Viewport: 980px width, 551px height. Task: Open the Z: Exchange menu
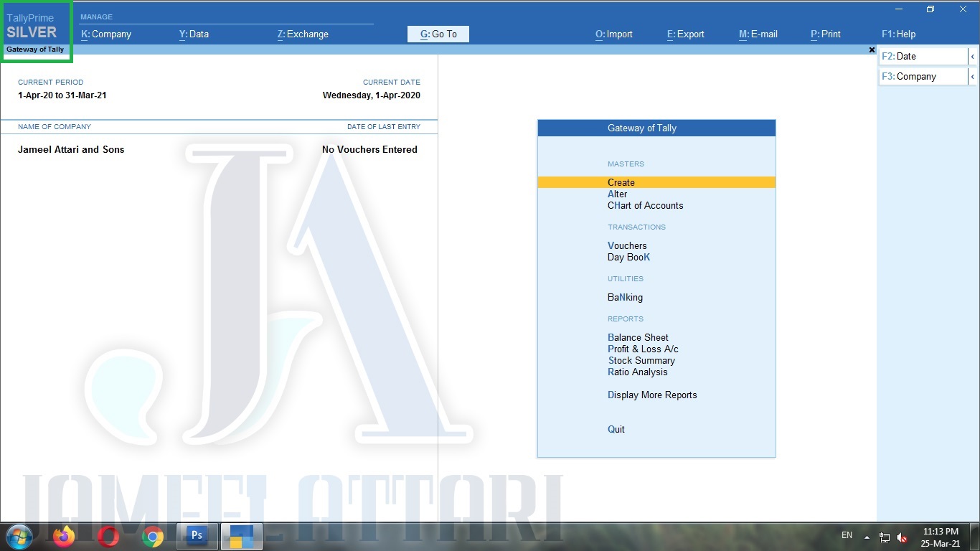303,34
